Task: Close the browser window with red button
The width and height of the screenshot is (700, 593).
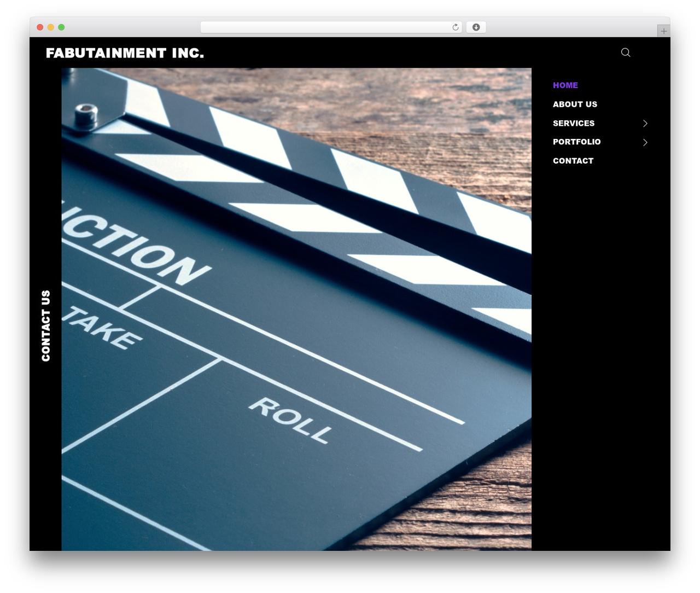Action: click(x=40, y=27)
